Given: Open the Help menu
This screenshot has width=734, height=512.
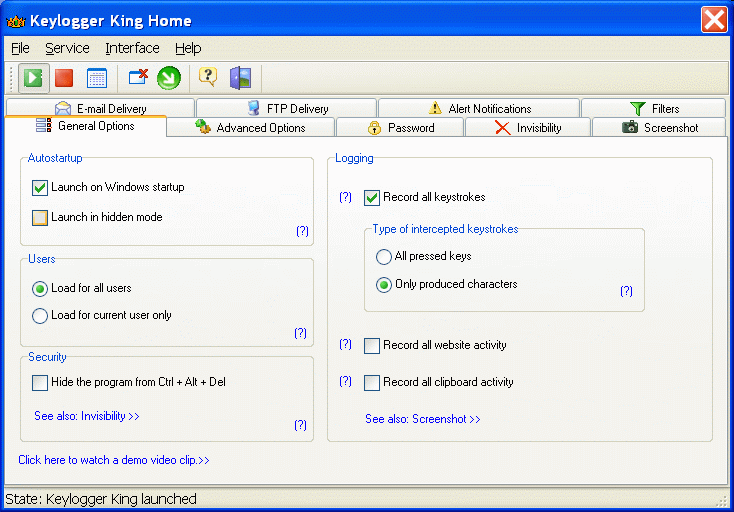Looking at the screenshot, I should point(188,48).
